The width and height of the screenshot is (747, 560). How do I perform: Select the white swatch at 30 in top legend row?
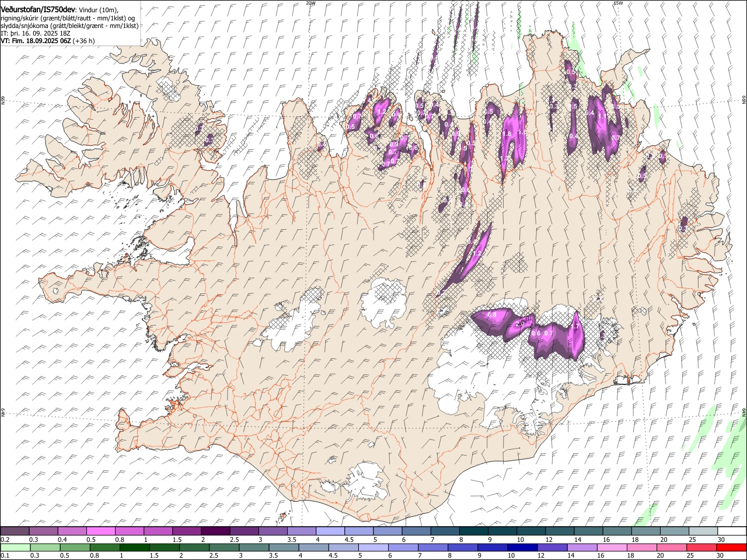[732, 531]
